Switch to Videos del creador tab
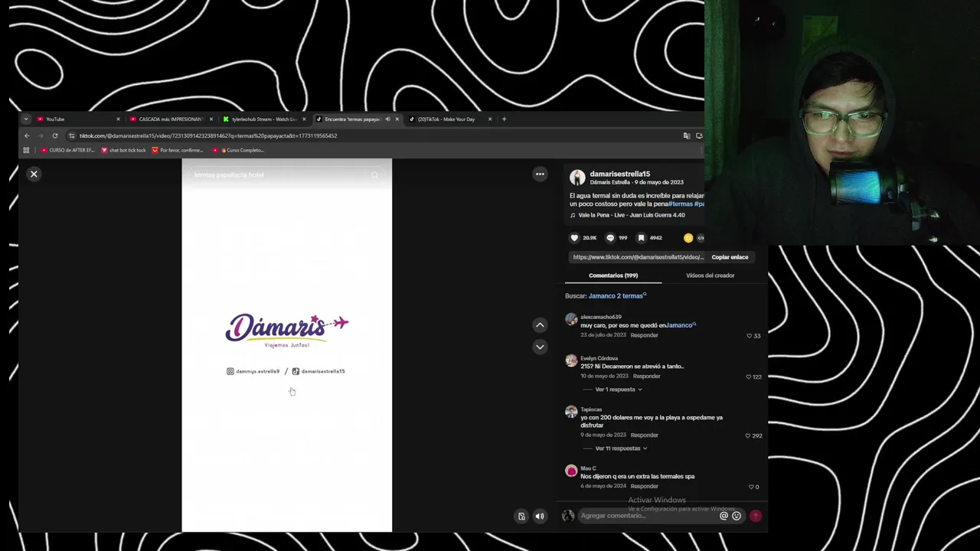 [710, 275]
